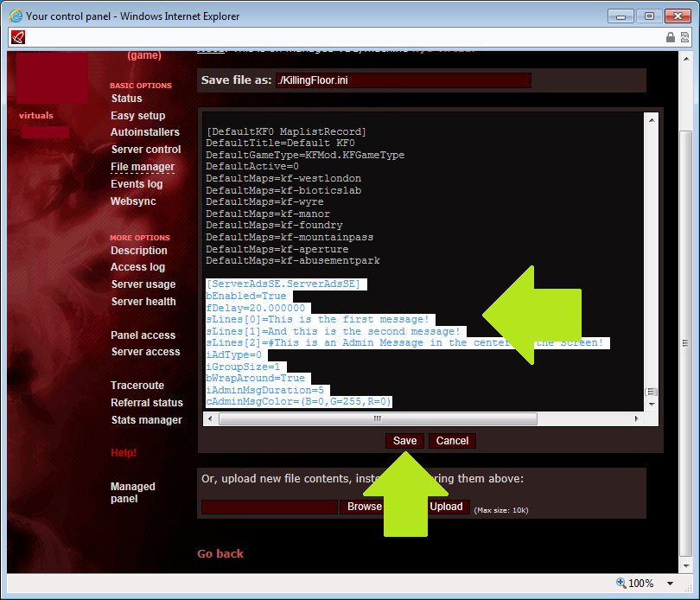Click the editor horizontal scrollbar thumb

coord(377,418)
